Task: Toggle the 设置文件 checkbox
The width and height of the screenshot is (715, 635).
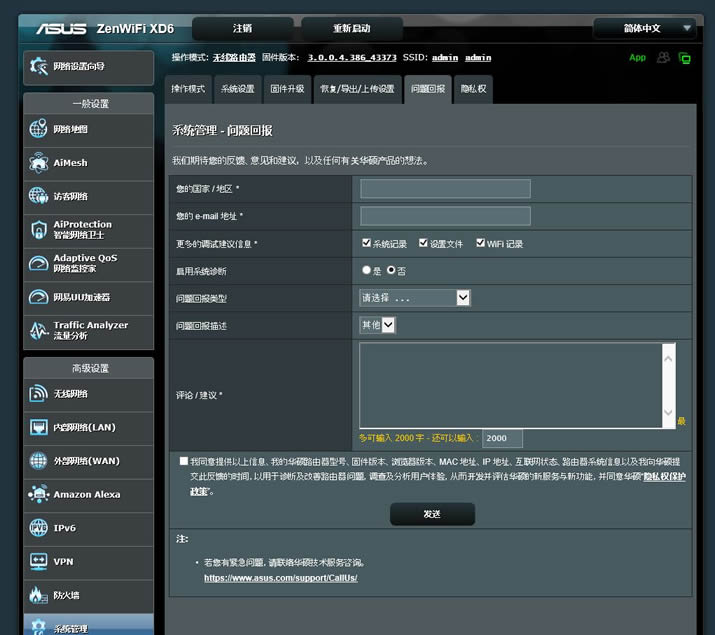Action: pyautogui.click(x=423, y=243)
